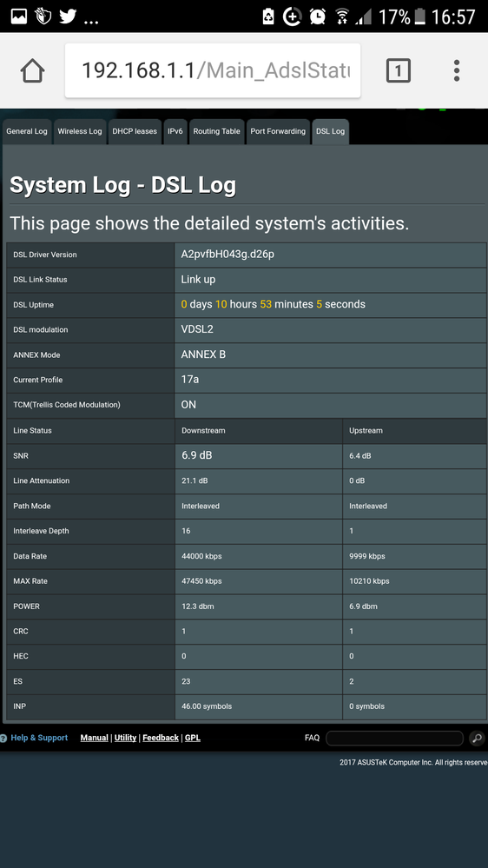This screenshot has width=488, height=868.
Task: Select the ANNEX B value
Action: pos(203,354)
